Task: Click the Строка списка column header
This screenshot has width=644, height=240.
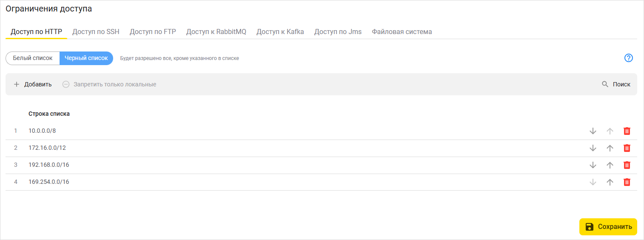Action: pos(49,114)
